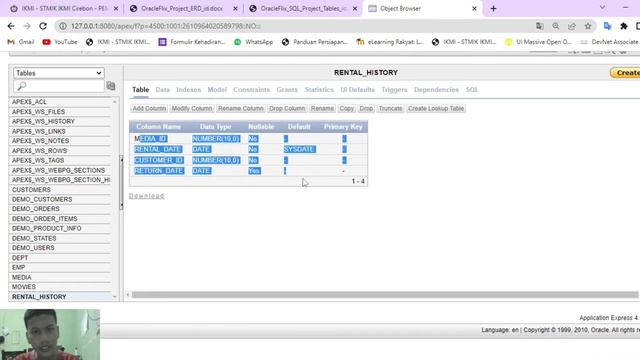
Task: Click the browser address bar URL
Action: tap(166, 26)
